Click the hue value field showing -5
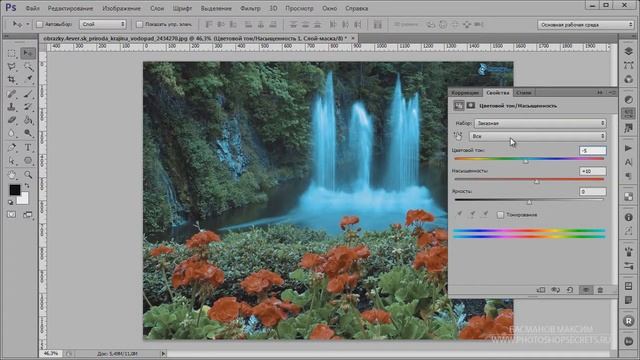Screen dimensions: 640x360 pyautogui.click(x=593, y=151)
